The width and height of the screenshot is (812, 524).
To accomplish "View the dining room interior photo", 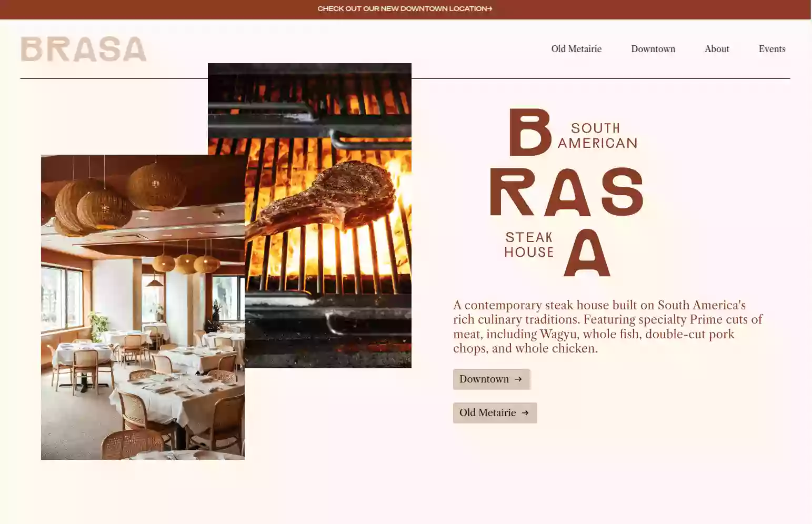I will 143,307.
